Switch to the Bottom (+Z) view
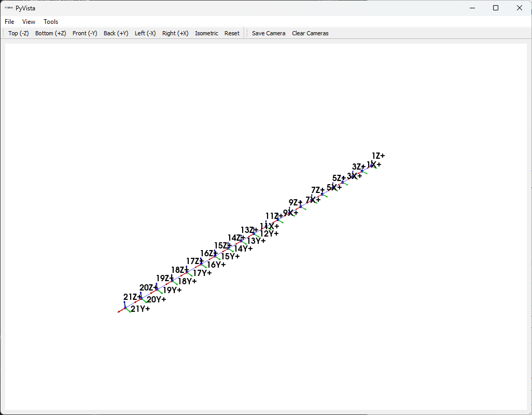This screenshot has width=532, height=415. pos(50,33)
